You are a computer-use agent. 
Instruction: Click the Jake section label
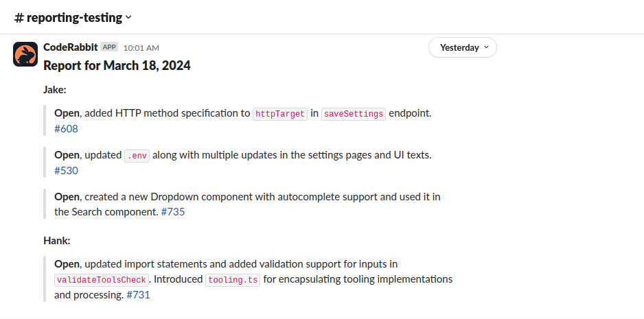55,90
